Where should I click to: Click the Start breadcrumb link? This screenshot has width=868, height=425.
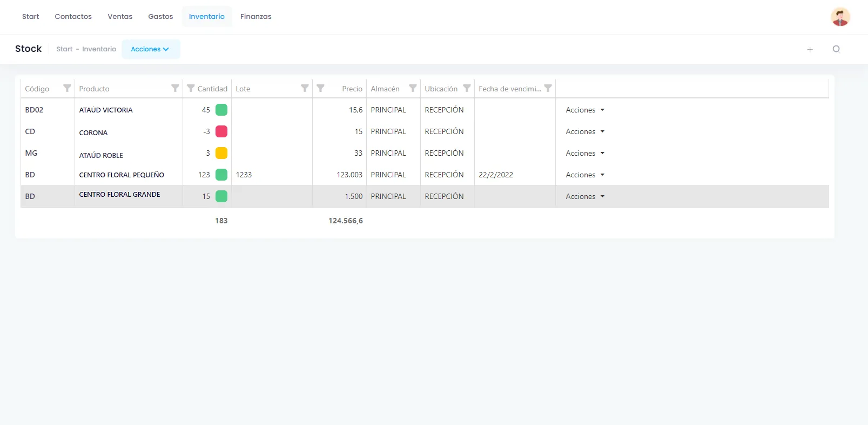64,49
